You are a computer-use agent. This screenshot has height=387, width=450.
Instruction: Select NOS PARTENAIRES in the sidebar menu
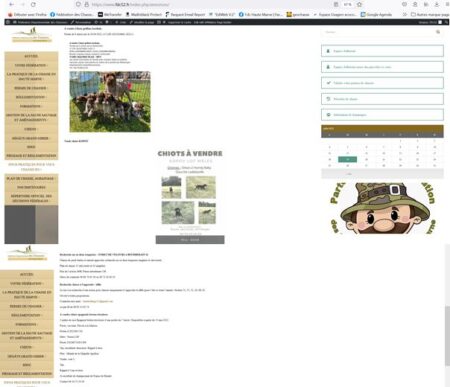pyautogui.click(x=31, y=187)
